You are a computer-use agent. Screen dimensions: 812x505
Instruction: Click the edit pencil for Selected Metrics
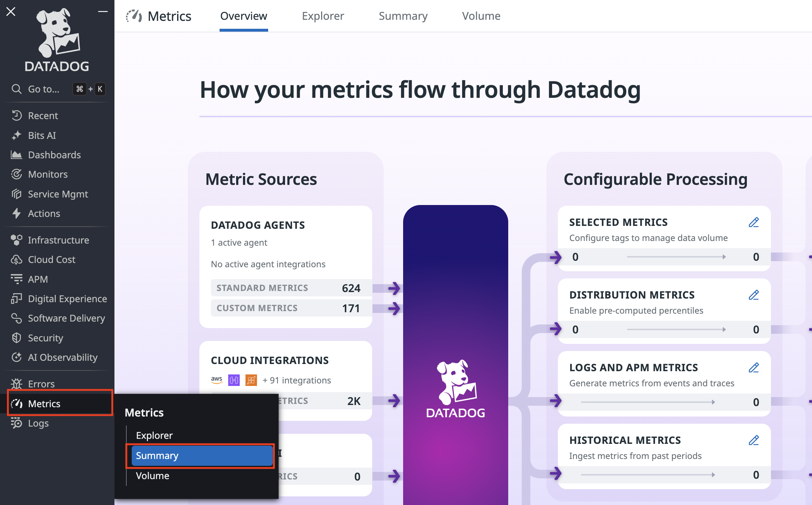[754, 222]
